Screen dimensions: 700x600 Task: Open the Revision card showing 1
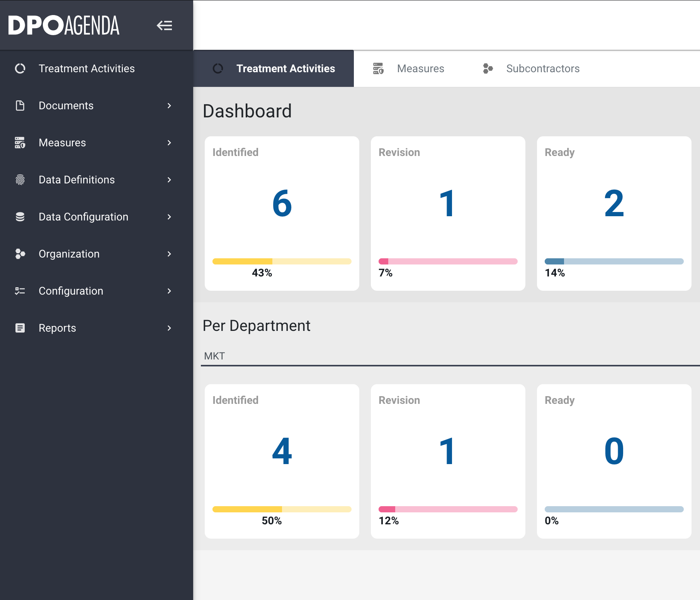click(x=447, y=213)
